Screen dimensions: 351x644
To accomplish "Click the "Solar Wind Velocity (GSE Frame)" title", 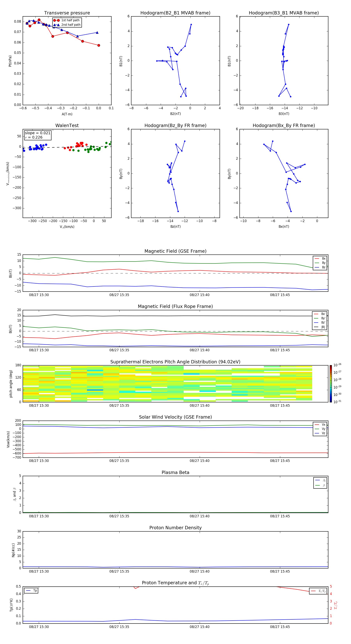I will tap(175, 417).
